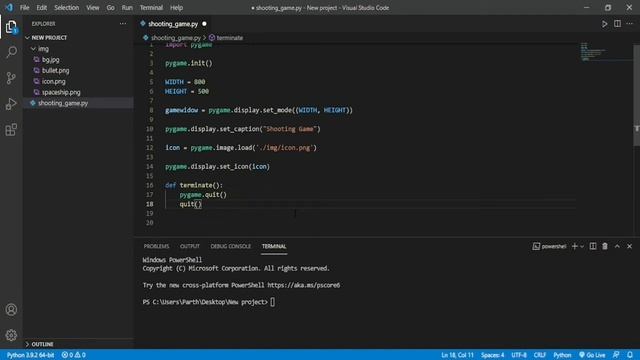Open bullet.png in the explorer

pos(56,71)
